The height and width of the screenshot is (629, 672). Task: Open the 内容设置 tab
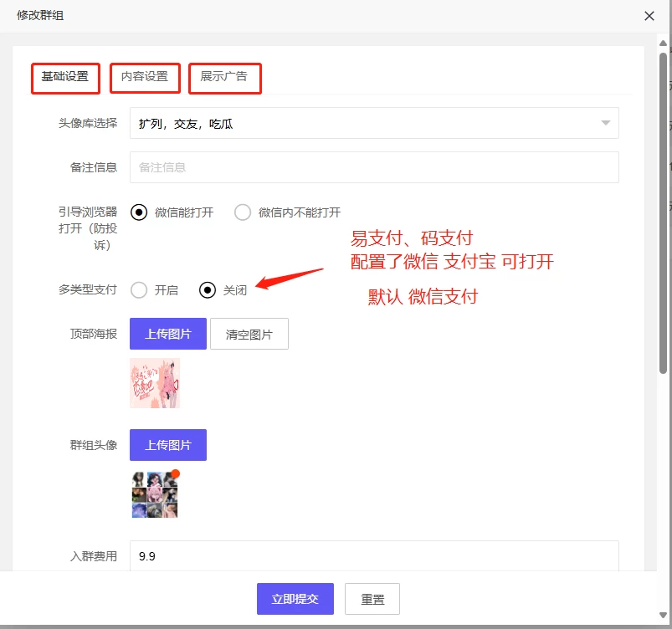click(x=145, y=77)
